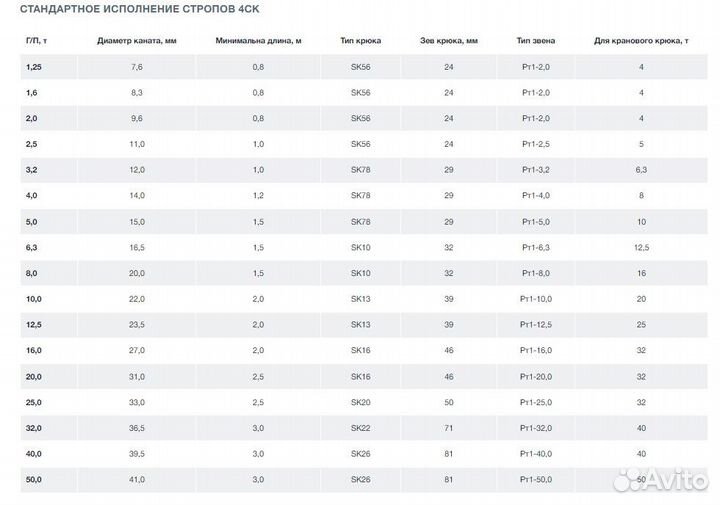Click the "Г/П, т" column header
Image resolution: width=720 pixels, height=505 pixels.
34,41
